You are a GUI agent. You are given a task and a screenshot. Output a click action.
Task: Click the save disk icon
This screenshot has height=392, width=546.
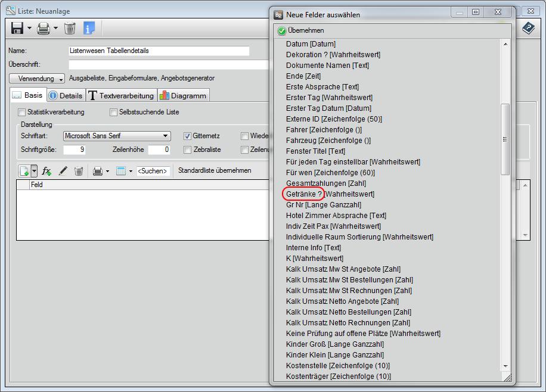point(17,28)
